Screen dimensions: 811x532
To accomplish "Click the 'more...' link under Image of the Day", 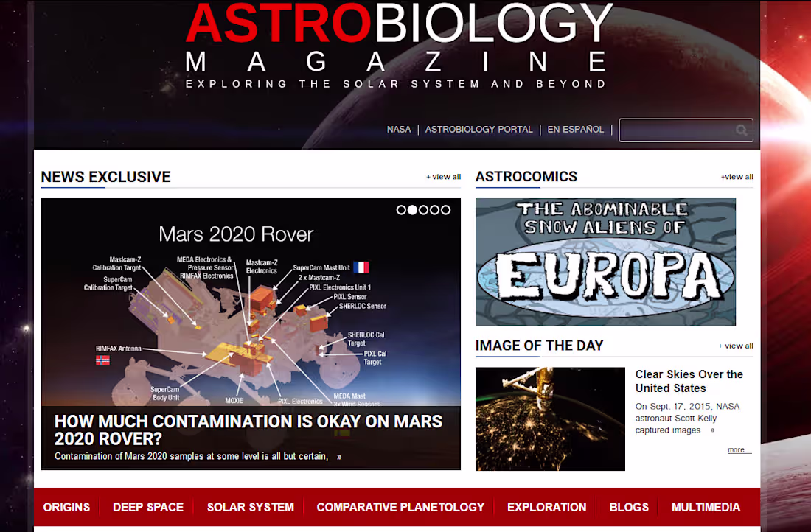I will pos(739,449).
